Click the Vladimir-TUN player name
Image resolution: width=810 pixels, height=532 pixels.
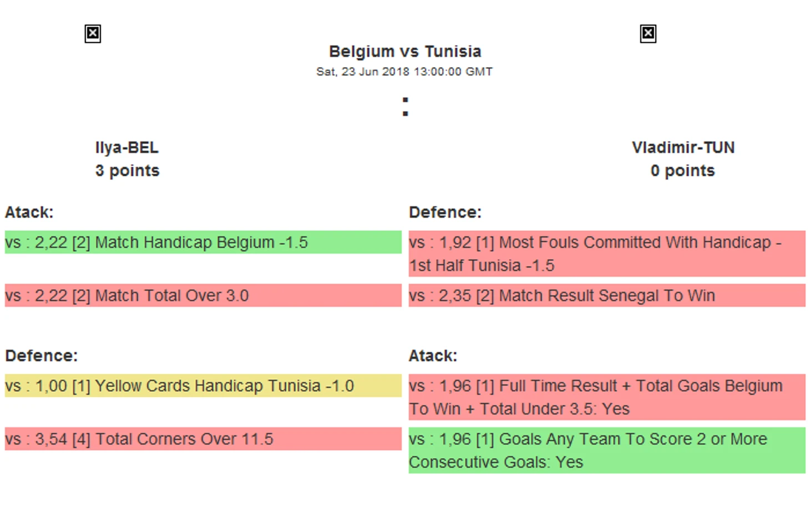683,148
